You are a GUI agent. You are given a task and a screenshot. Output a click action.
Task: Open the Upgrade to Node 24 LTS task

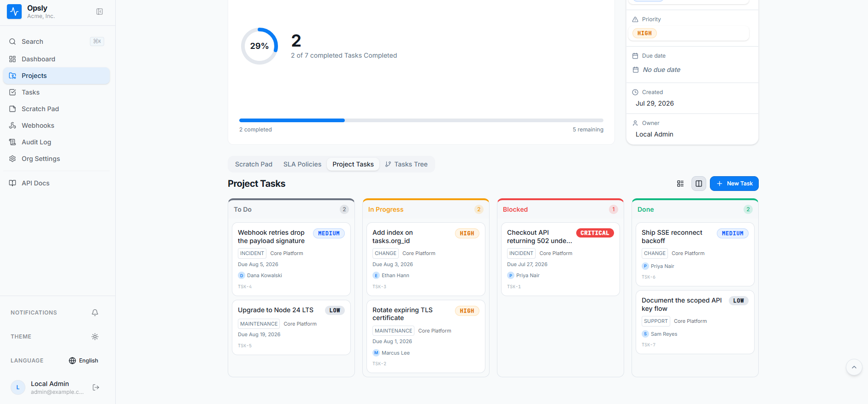point(291,327)
